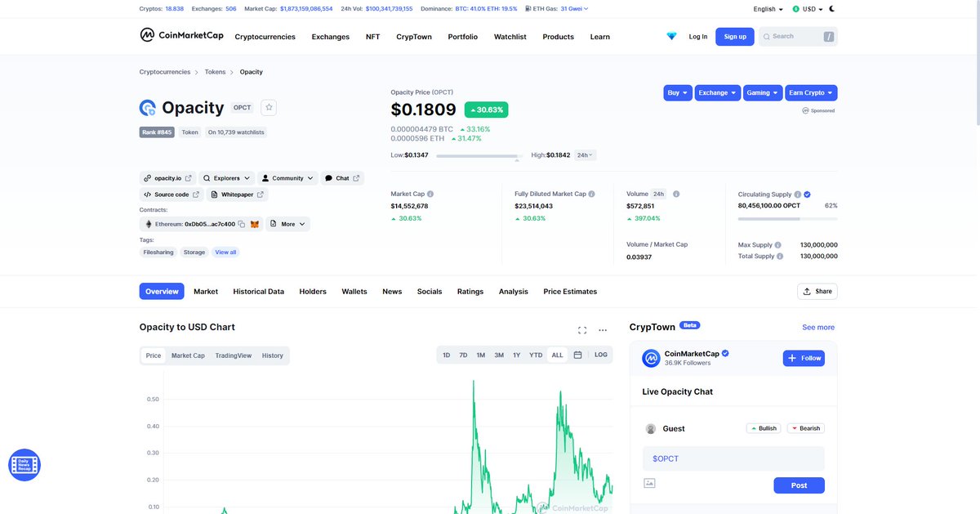Expand the Explorers dropdown

tap(227, 178)
